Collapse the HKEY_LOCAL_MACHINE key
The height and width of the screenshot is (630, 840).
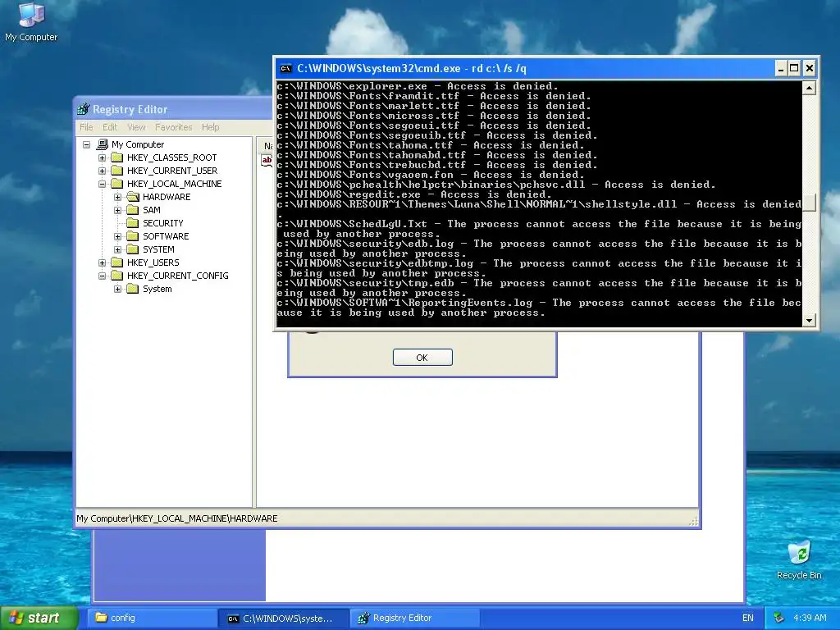pos(102,184)
